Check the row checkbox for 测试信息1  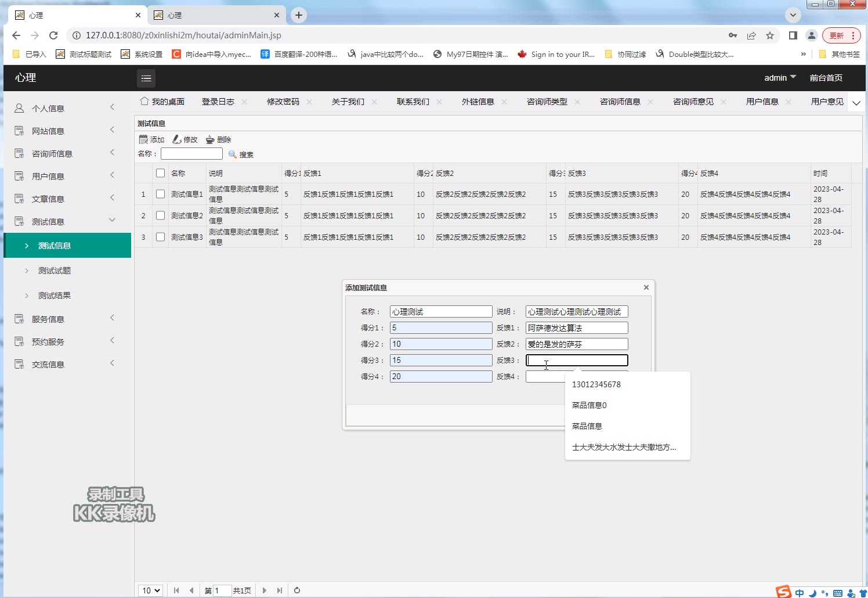click(x=161, y=194)
